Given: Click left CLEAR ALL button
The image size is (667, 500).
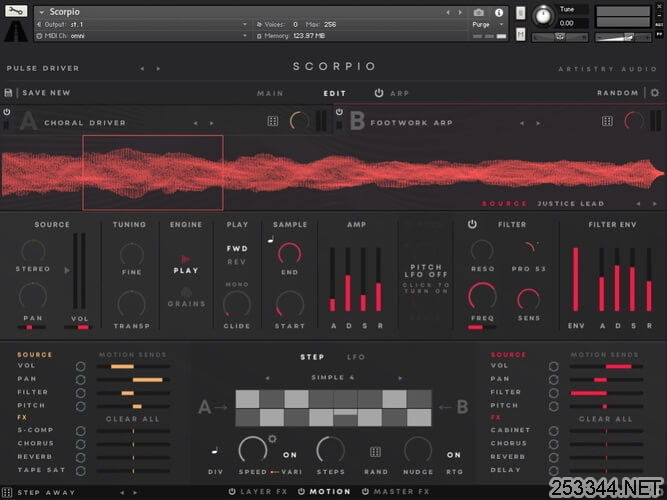Looking at the screenshot, I should (133, 419).
